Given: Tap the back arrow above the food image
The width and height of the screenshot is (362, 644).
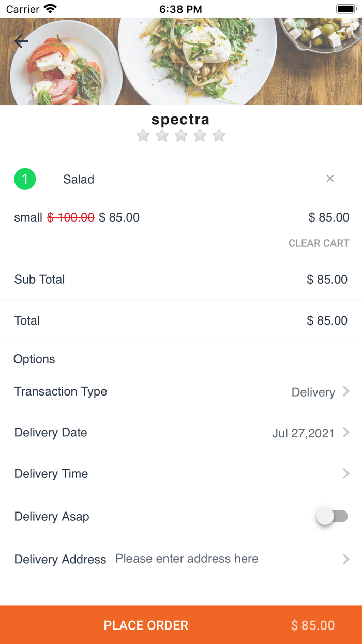Looking at the screenshot, I should pos(21,41).
